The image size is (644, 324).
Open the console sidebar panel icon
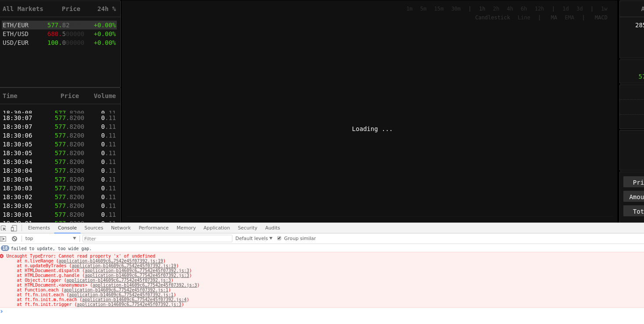click(x=4, y=238)
